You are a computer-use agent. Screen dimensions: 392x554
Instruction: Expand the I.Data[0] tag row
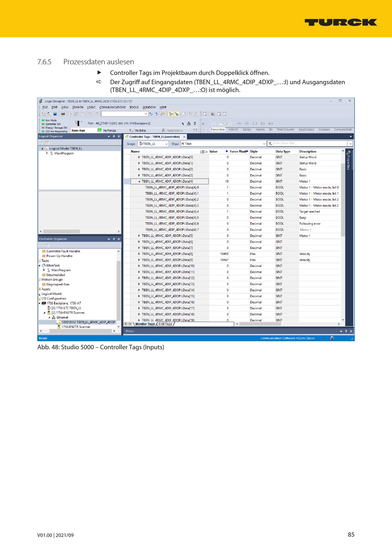click(139, 157)
